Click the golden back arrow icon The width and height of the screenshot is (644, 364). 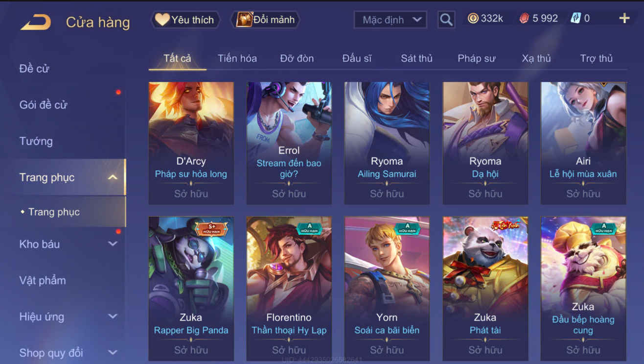click(35, 22)
